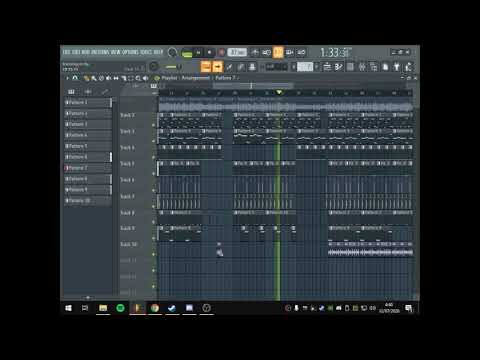Mute Track 2 using its green dot

point(154,125)
